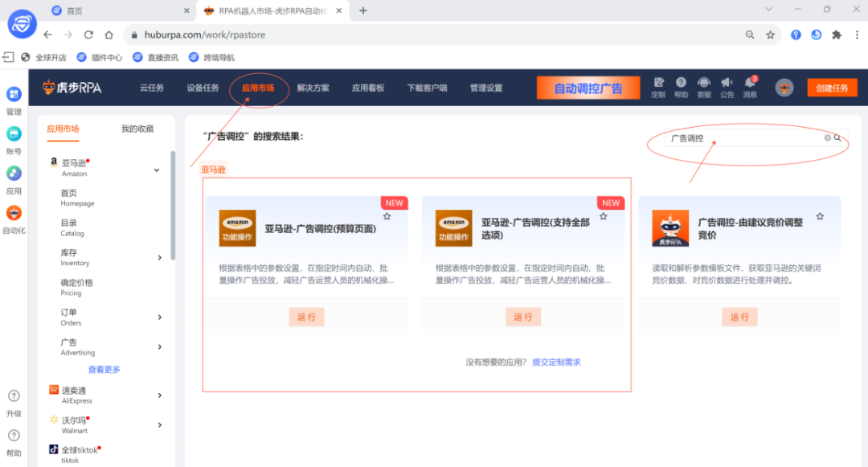
Task: Open the 公告 announcements megaphone icon
Action: tap(727, 88)
